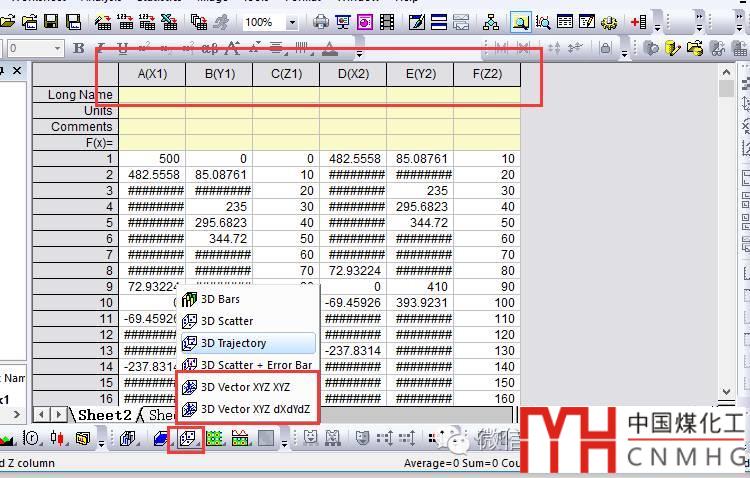Click the Bold formatting button

pos(79,48)
